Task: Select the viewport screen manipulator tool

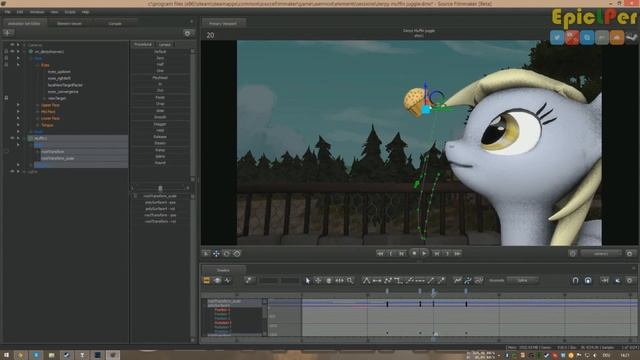Action: click(x=237, y=253)
